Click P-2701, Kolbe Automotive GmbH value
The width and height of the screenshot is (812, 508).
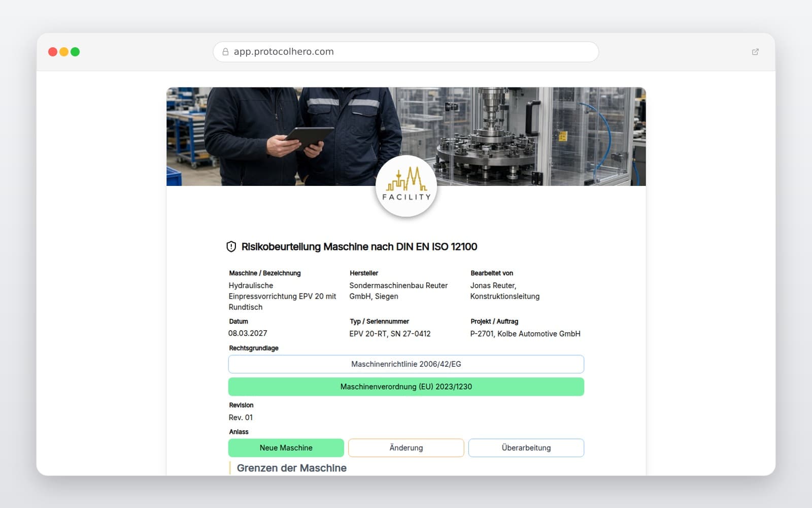pos(525,334)
